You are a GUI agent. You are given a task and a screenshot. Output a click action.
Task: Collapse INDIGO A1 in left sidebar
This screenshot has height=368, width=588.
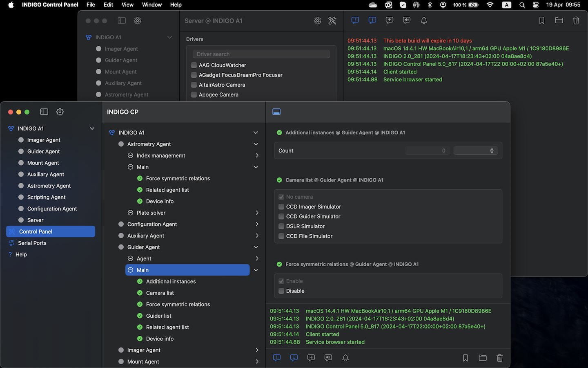pyautogui.click(x=92, y=128)
